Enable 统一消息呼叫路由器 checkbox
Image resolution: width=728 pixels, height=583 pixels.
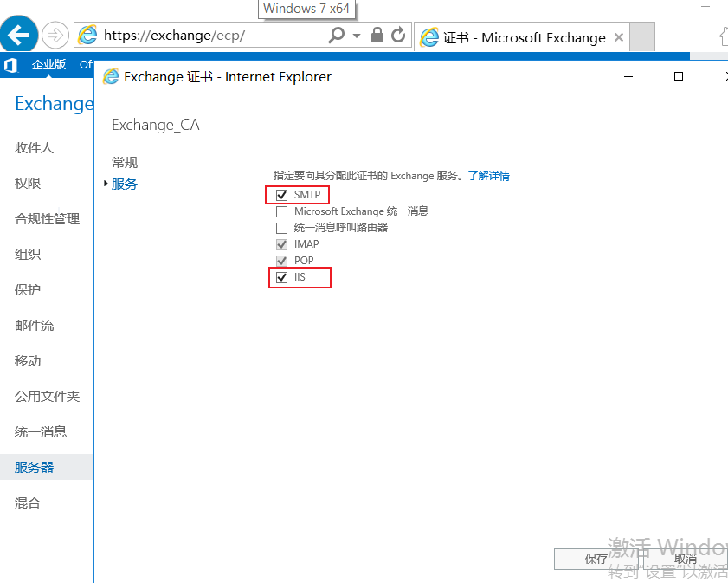281,228
